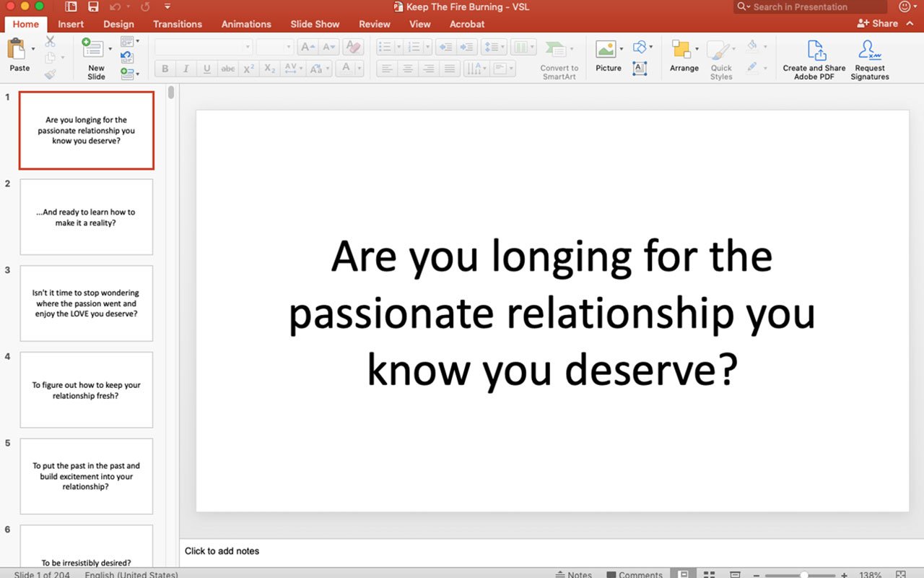Click the Share button

(878, 23)
